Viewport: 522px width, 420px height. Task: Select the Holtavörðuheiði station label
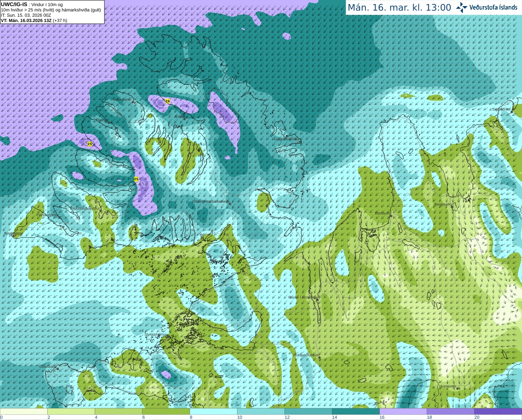point(305,355)
